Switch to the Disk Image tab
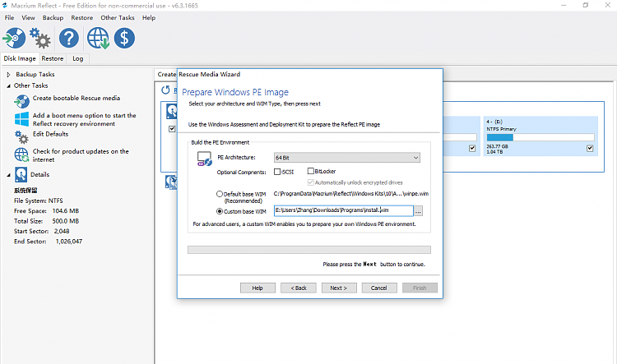The image size is (617, 364). click(x=20, y=58)
